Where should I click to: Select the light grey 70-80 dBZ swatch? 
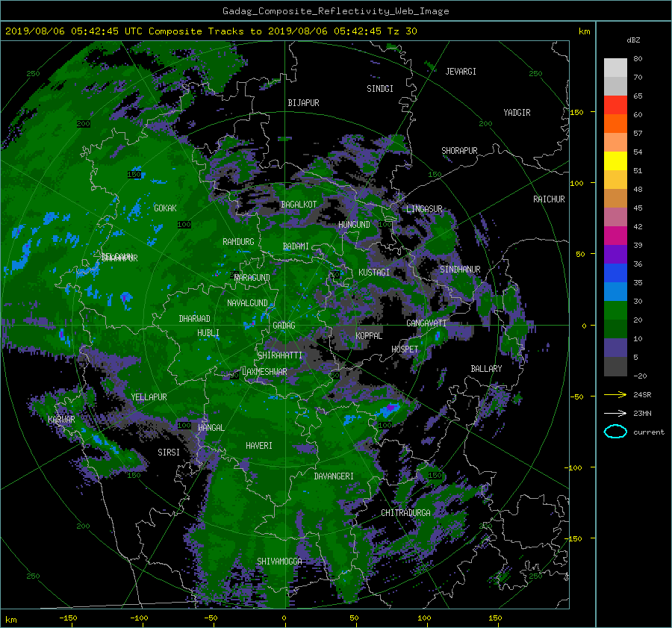click(x=615, y=68)
